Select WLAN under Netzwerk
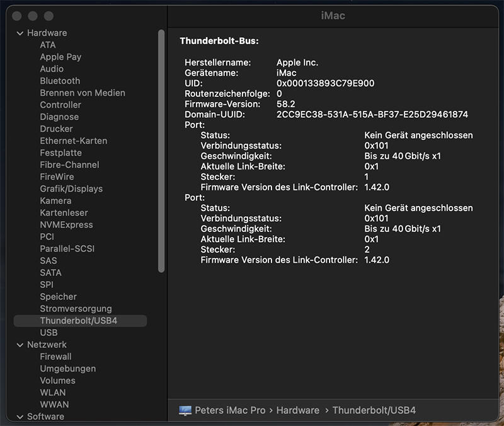504x426 pixels. coord(53,393)
